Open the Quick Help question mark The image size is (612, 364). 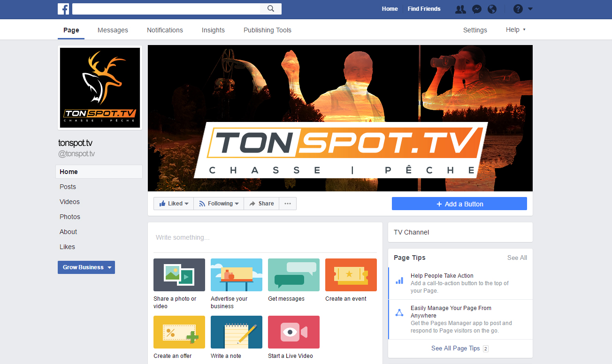[518, 9]
